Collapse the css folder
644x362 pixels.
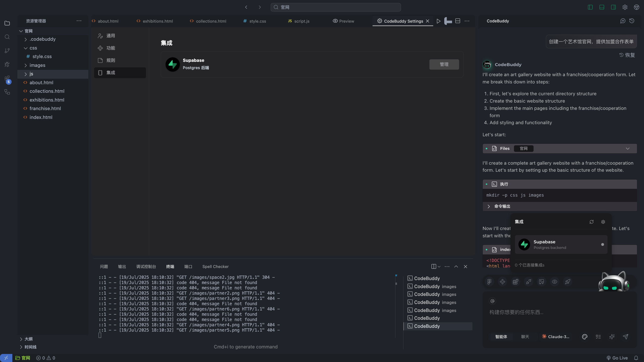25,48
